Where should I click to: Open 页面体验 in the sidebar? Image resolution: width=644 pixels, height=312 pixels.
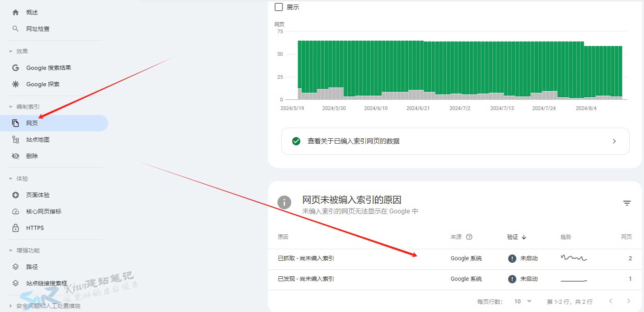(x=38, y=195)
